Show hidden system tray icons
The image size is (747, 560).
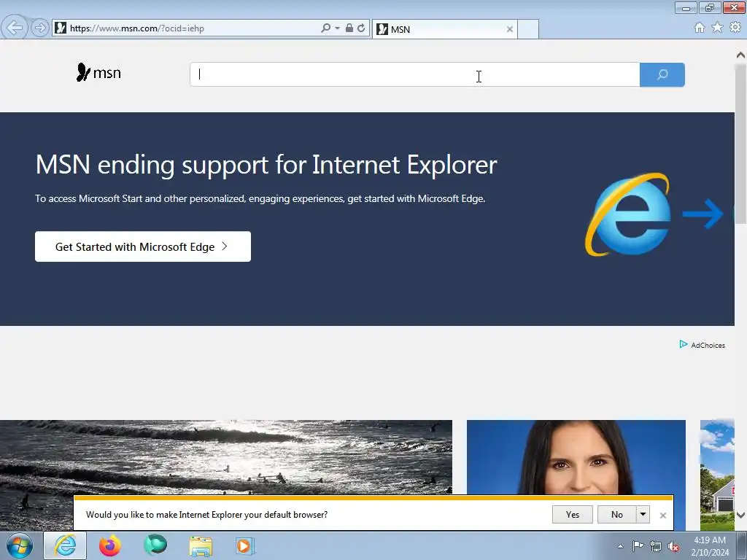click(x=620, y=546)
